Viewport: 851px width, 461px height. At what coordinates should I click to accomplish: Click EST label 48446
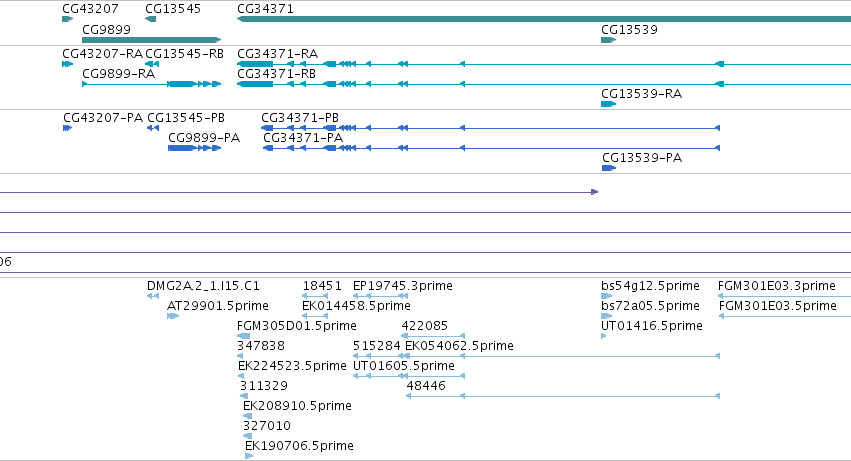(x=426, y=386)
